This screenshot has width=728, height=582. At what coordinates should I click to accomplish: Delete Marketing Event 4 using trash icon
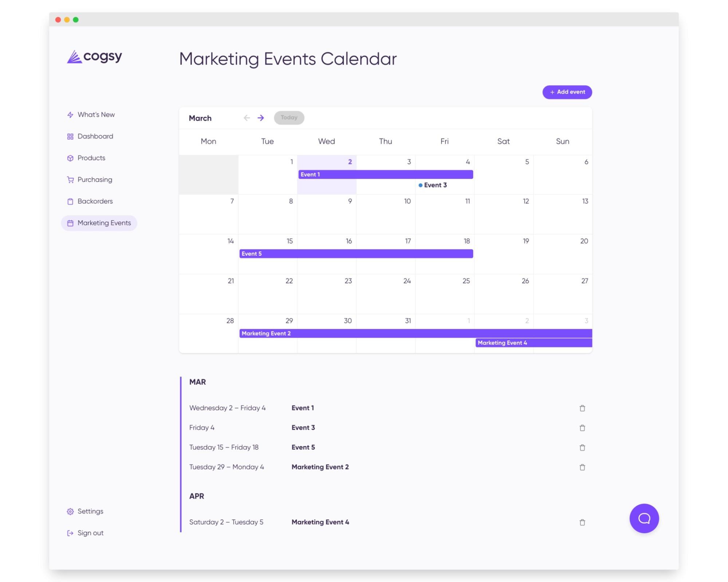pos(582,522)
